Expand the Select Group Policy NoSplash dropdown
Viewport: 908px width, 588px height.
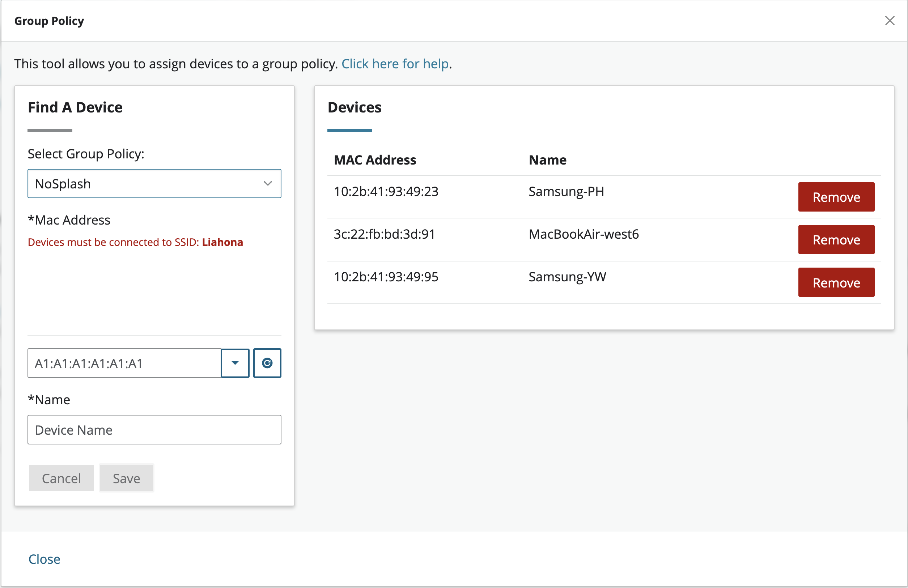(154, 184)
